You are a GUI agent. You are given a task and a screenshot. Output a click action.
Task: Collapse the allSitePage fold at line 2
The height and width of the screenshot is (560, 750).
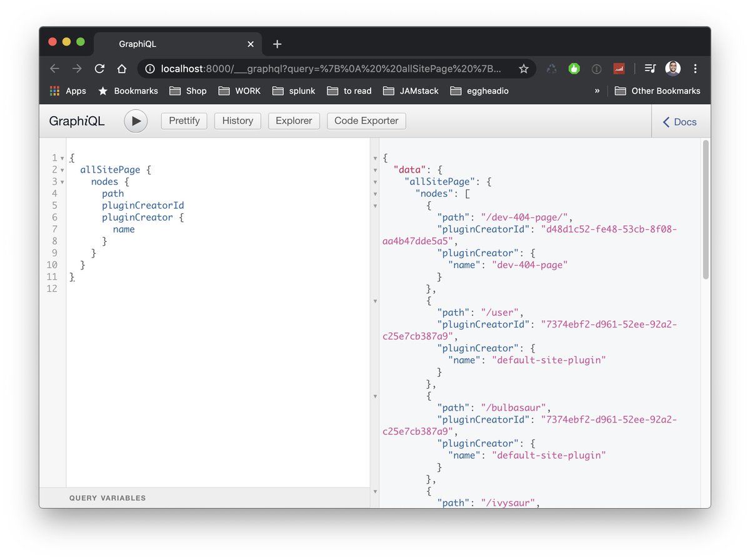(x=62, y=170)
